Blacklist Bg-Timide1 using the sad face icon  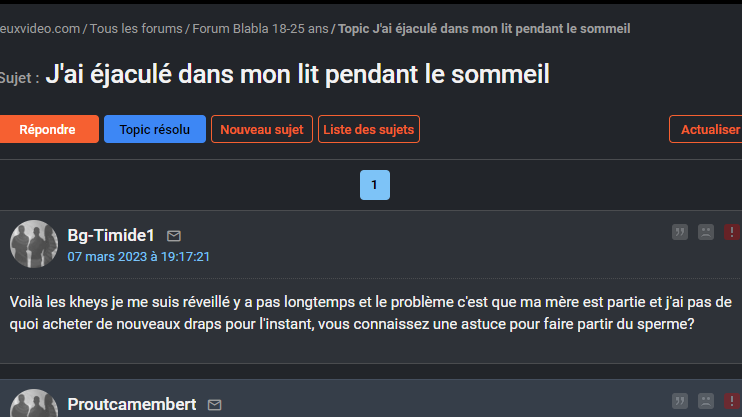[706, 232]
